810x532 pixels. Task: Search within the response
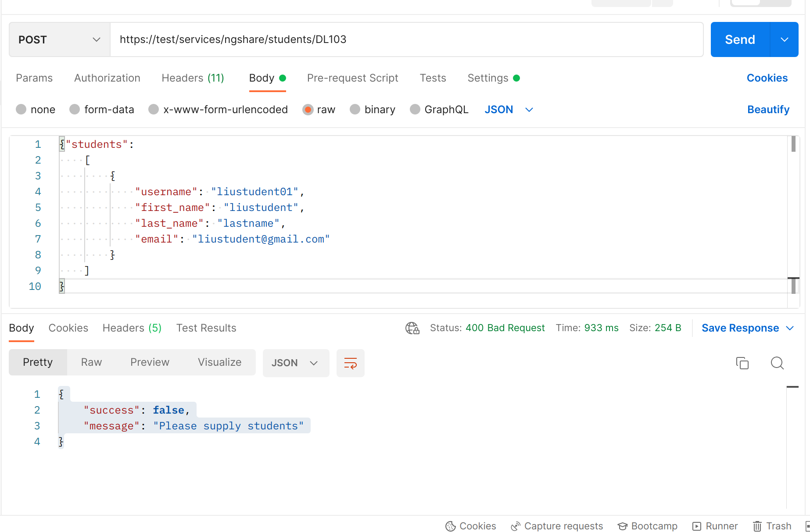(x=777, y=363)
